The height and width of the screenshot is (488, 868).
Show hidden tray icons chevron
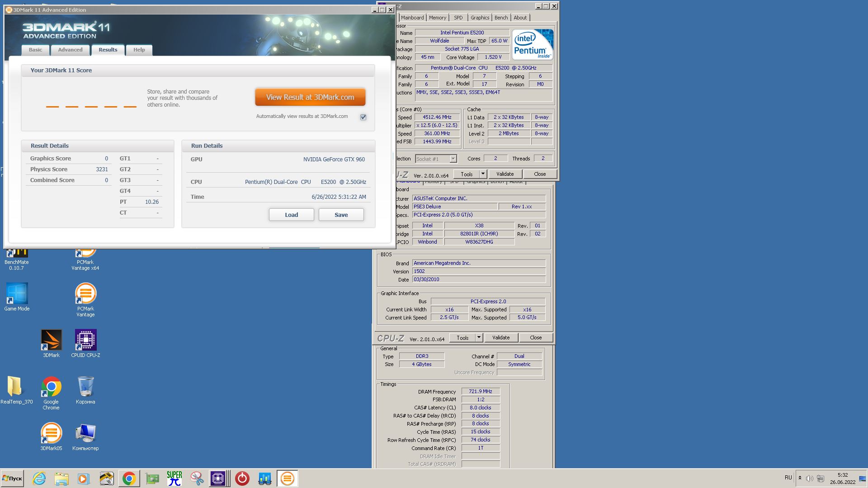[800, 478]
